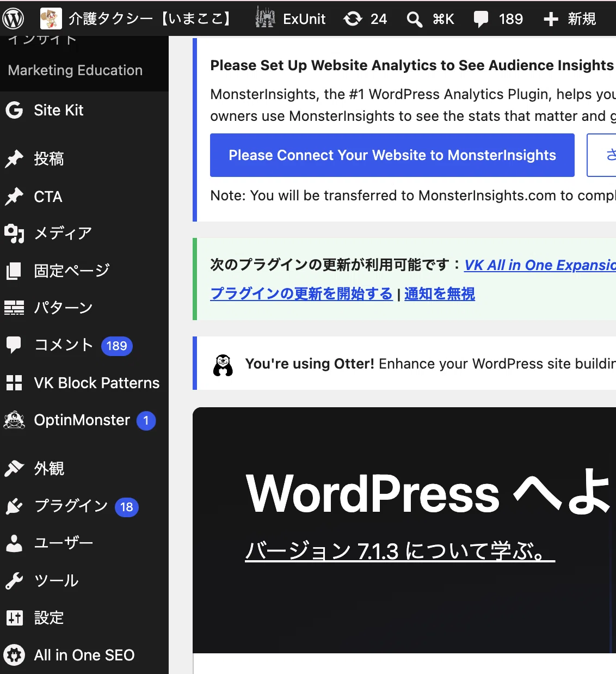Click Please Connect Your Website to MonsterInsights
616x674 pixels.
(x=392, y=155)
